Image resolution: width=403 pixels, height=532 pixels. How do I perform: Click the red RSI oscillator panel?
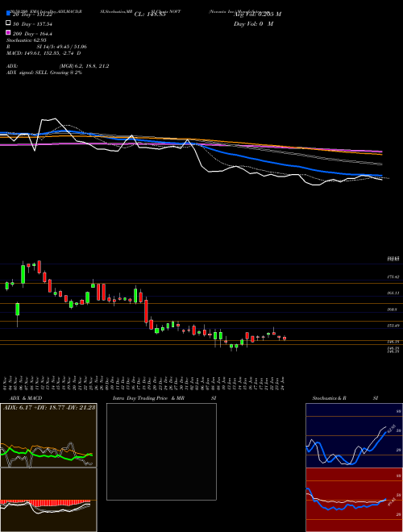point(354,500)
